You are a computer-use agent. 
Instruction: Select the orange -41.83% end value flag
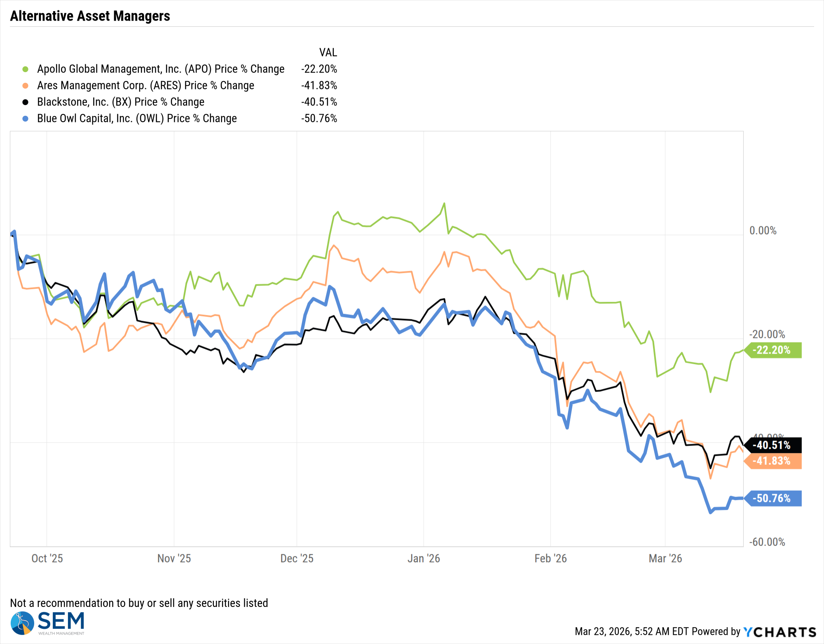click(774, 461)
